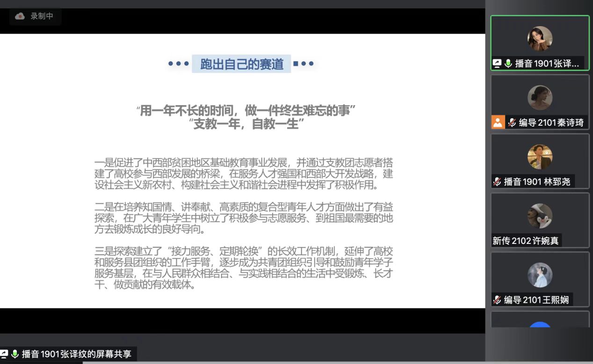Click the paragraph starting 二是在培养知国情
This screenshot has width=593, height=364.
click(x=244, y=218)
